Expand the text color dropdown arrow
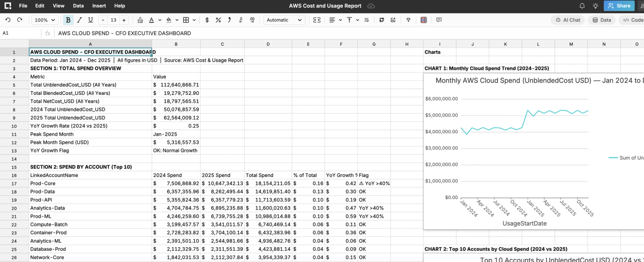This screenshot has height=262, width=644. [160, 20]
